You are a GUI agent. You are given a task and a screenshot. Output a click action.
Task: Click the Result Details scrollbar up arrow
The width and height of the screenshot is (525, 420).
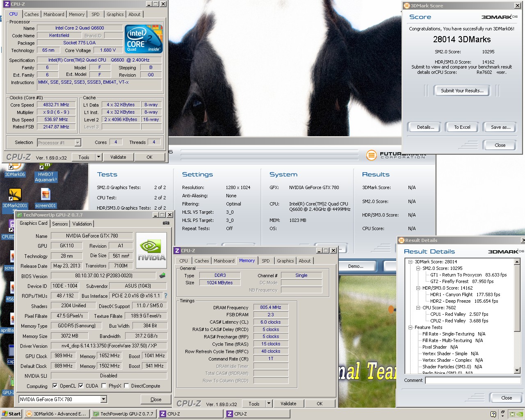[517, 262]
